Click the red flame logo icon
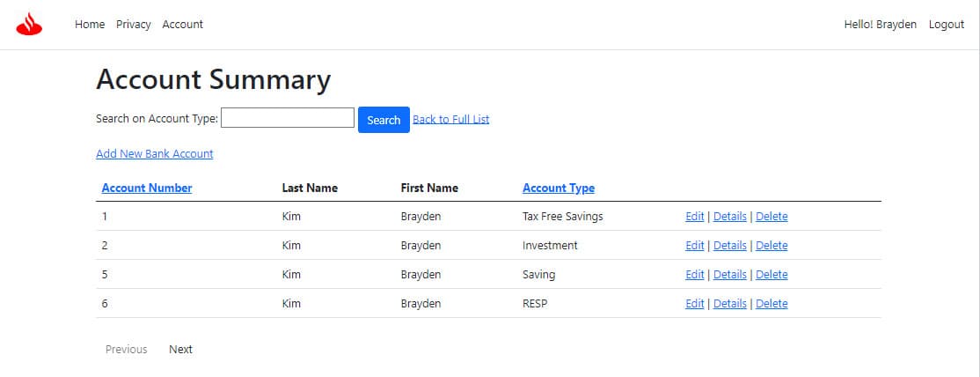980x377 pixels. (x=29, y=25)
